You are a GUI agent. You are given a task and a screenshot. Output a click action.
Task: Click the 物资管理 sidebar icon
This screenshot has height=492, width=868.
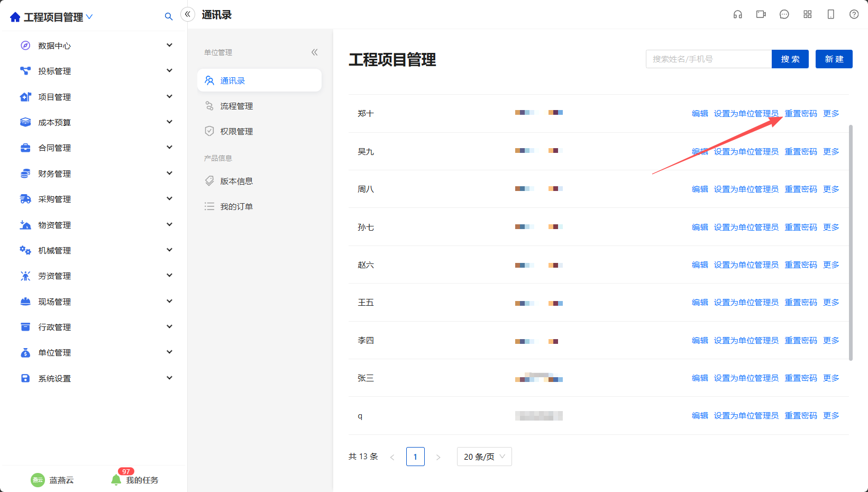[x=25, y=225]
